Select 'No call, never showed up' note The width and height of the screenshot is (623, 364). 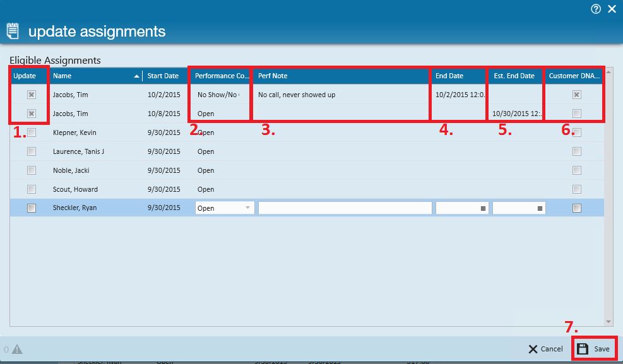coord(297,95)
